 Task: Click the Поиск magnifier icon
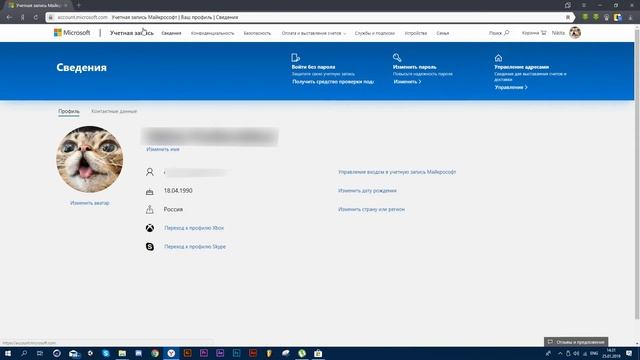[507, 33]
